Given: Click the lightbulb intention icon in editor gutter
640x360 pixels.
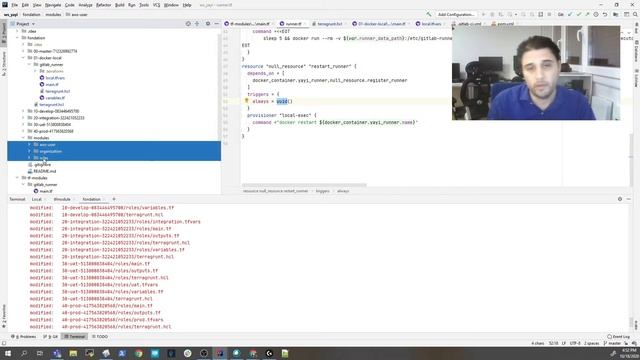Looking at the screenshot, I should (x=247, y=101).
